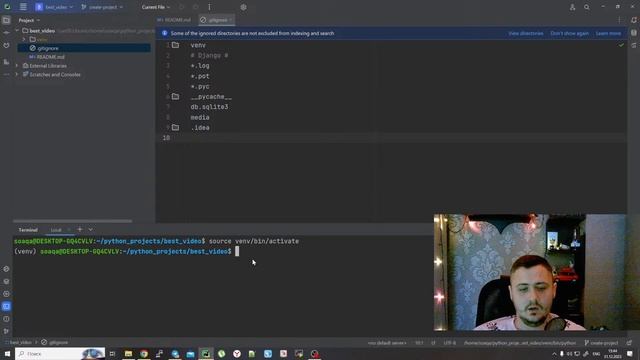Open Search Everywhere magnifier icon
This screenshot has width=640, height=360.
point(587,7)
